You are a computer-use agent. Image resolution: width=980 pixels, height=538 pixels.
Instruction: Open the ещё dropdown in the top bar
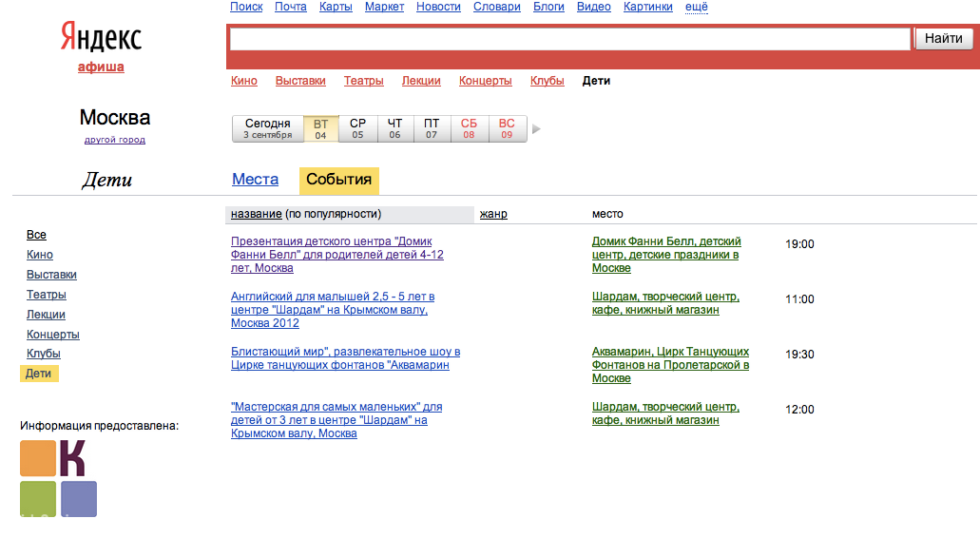click(696, 7)
